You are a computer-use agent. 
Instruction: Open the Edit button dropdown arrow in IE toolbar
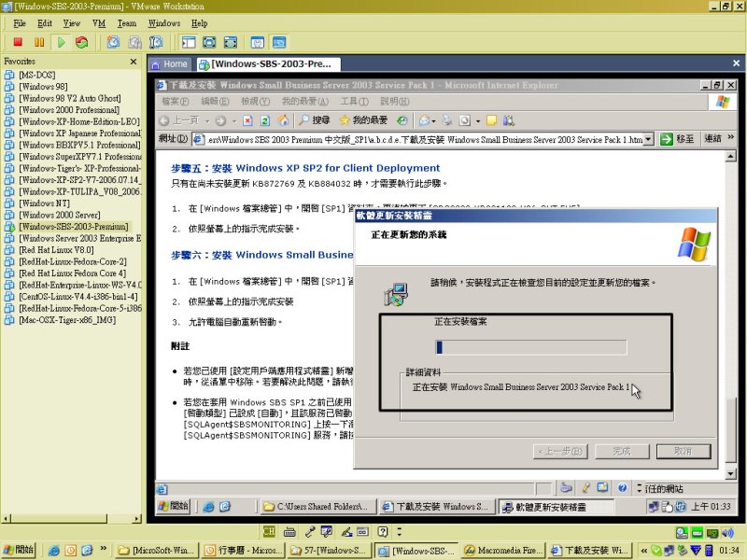coord(478,121)
